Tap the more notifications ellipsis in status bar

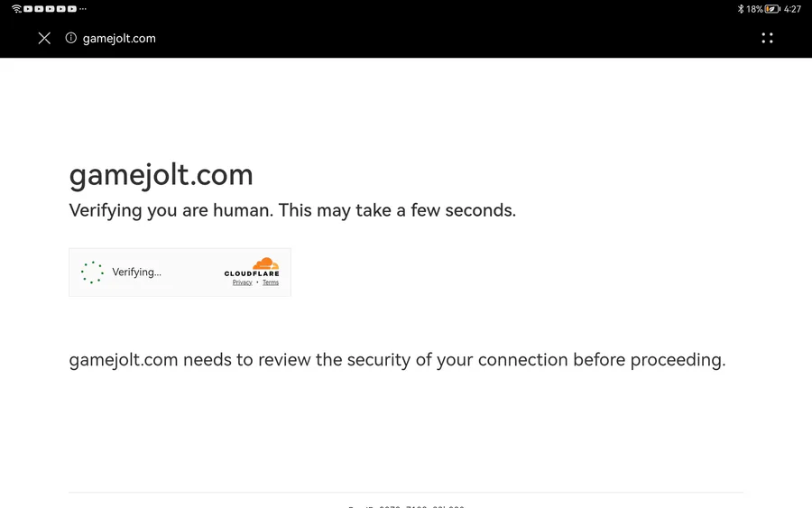(83, 8)
